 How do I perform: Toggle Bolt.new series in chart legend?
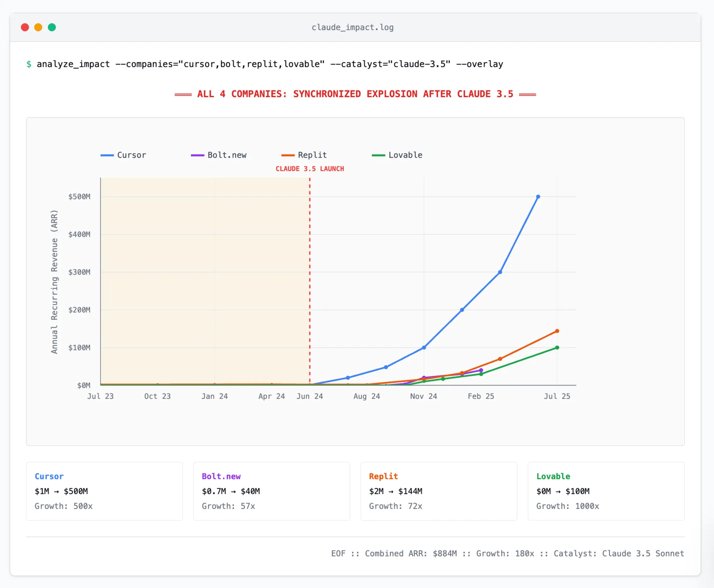tap(227, 155)
